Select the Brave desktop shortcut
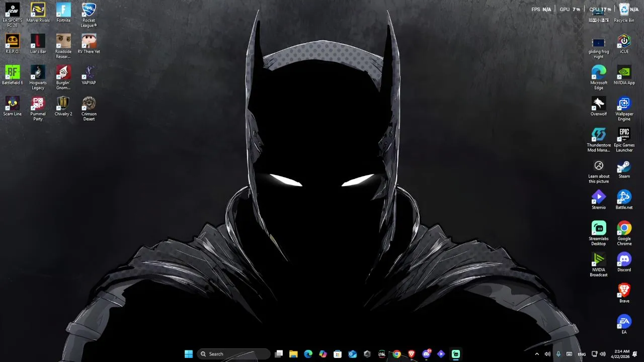Image resolution: width=644 pixels, height=362 pixels. 624,294
